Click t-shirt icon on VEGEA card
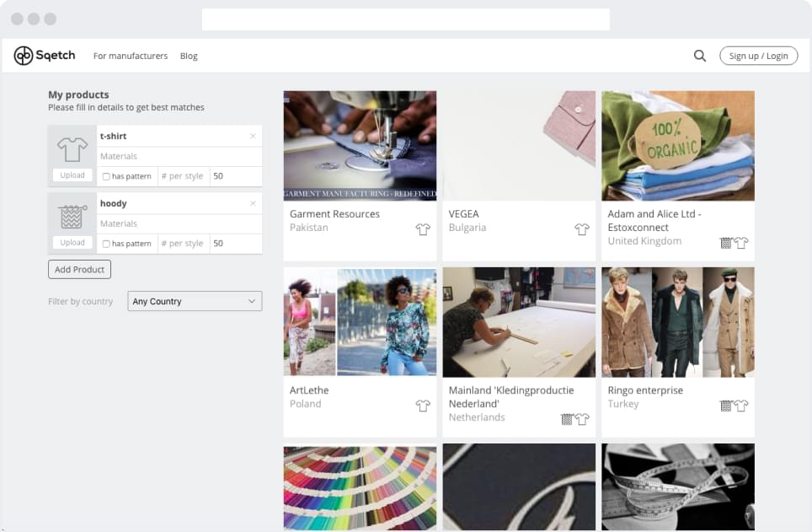The width and height of the screenshot is (812, 532). (x=582, y=229)
